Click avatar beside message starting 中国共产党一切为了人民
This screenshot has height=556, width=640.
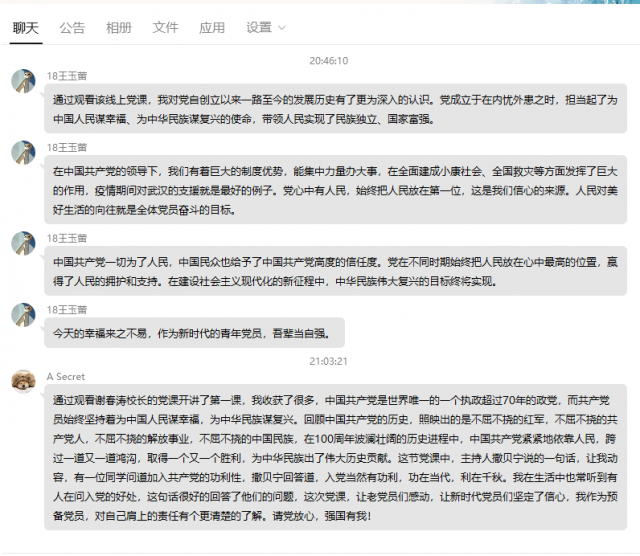click(x=23, y=243)
